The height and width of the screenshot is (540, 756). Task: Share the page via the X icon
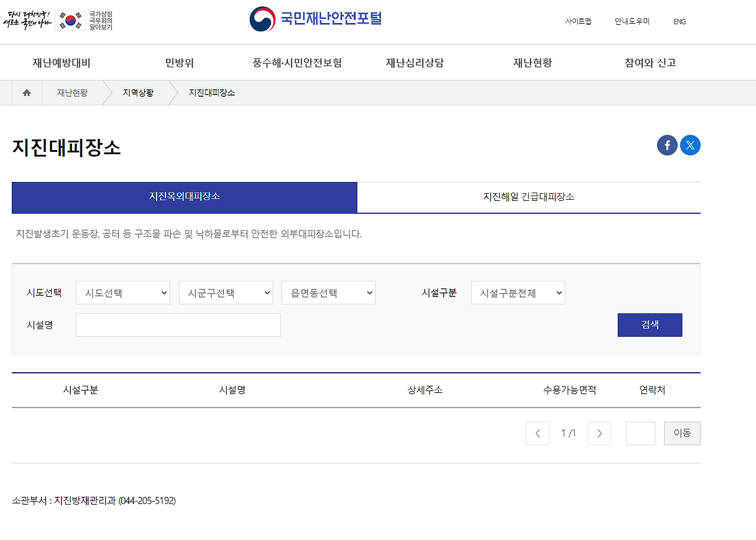(690, 145)
